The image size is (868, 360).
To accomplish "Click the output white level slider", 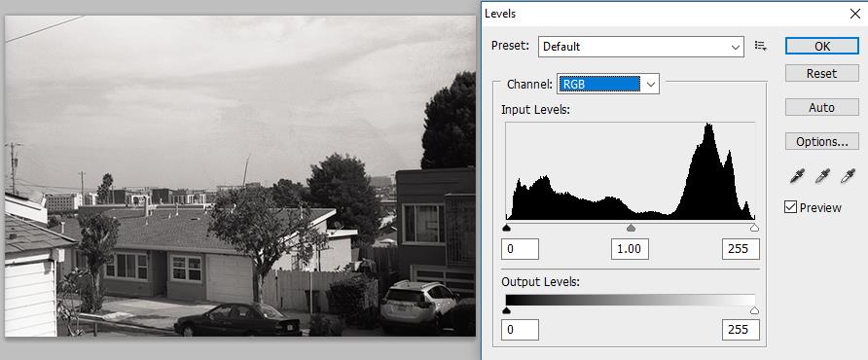I will (x=754, y=310).
